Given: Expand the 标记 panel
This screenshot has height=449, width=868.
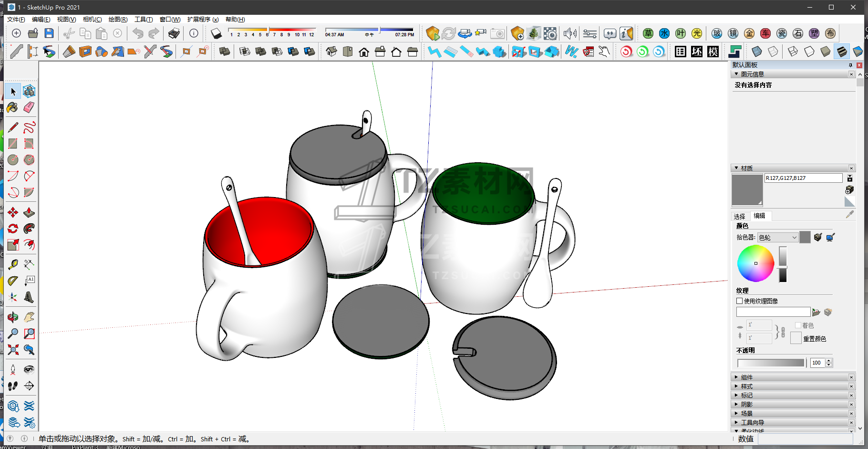Looking at the screenshot, I should pos(736,395).
